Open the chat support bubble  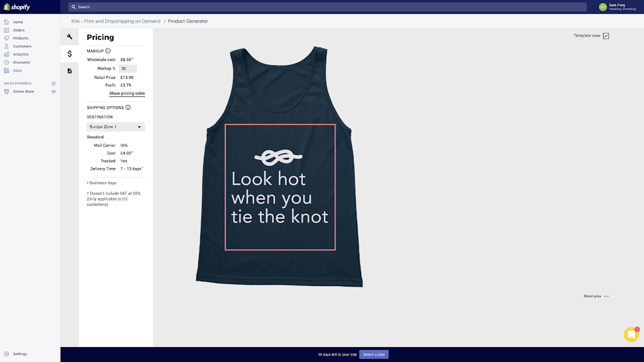click(631, 335)
